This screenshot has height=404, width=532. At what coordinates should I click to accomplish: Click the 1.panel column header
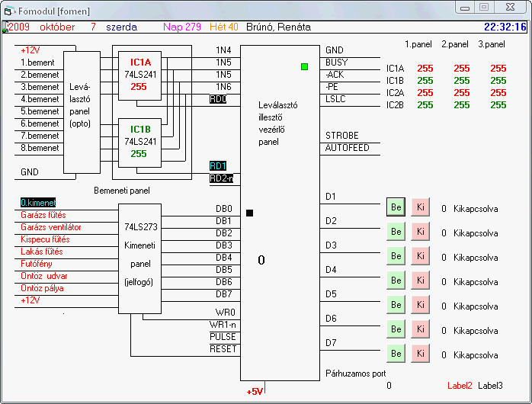418,44
